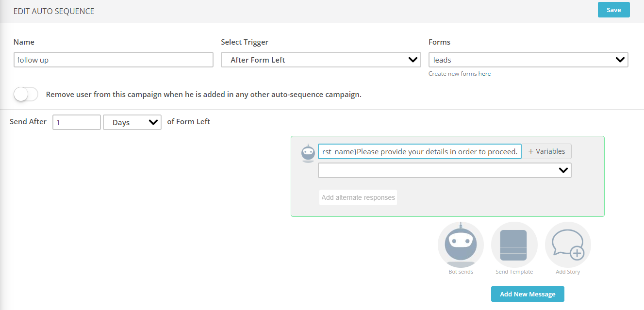Save the auto sequence
Viewport: 644px width, 310px height.
point(613,10)
